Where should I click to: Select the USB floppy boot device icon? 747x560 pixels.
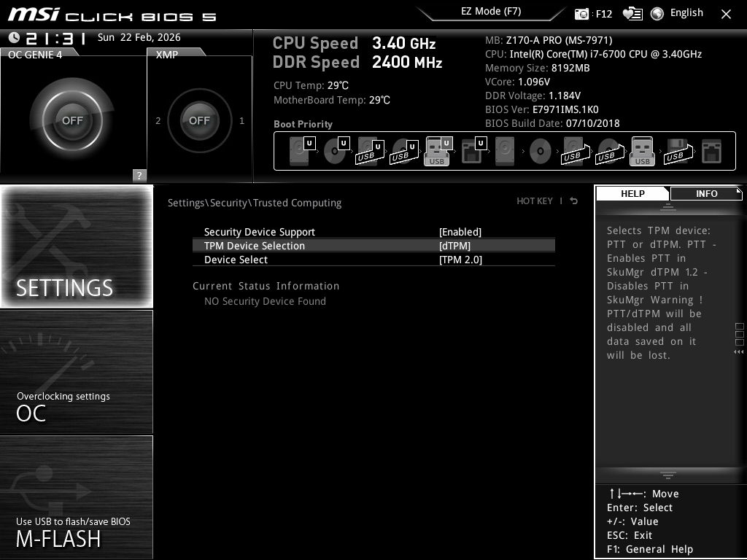(678, 152)
